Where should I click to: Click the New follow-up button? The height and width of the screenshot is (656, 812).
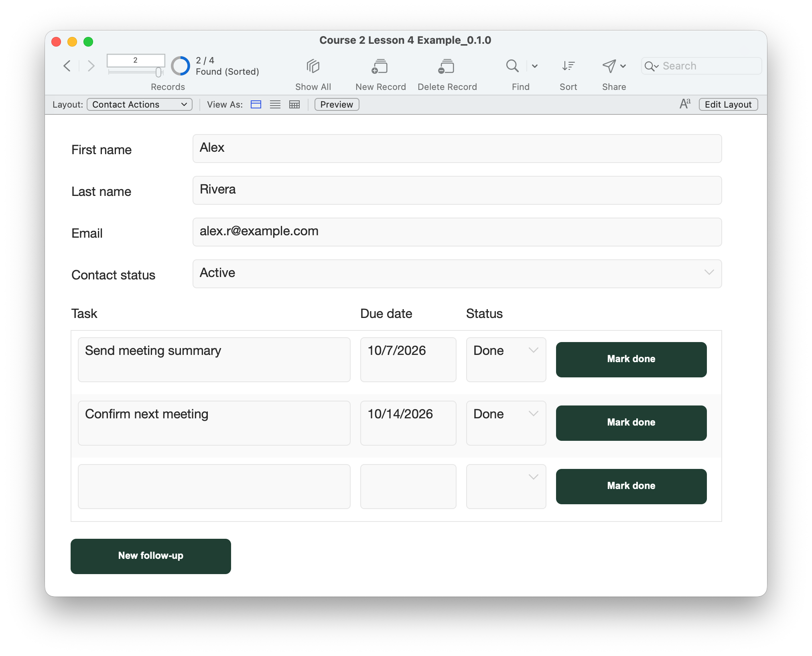coord(151,556)
